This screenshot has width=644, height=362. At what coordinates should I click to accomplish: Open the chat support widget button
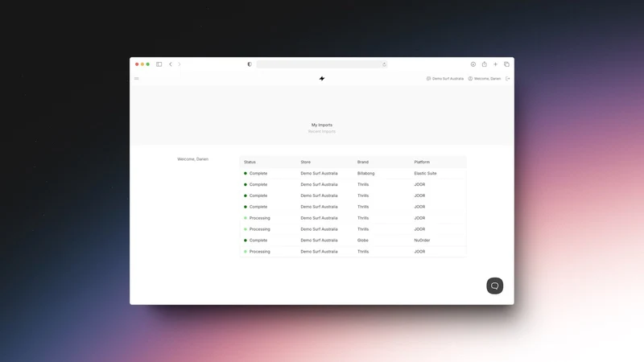[x=494, y=286]
